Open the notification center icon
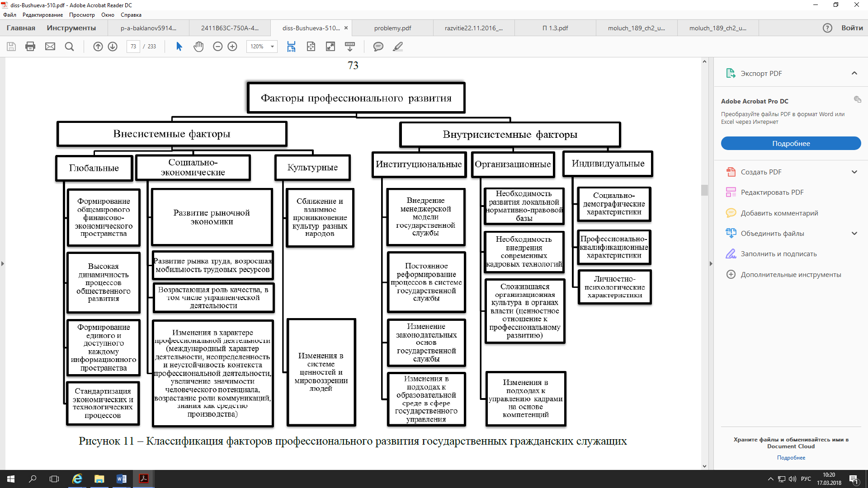The image size is (868, 488). pos(854,479)
